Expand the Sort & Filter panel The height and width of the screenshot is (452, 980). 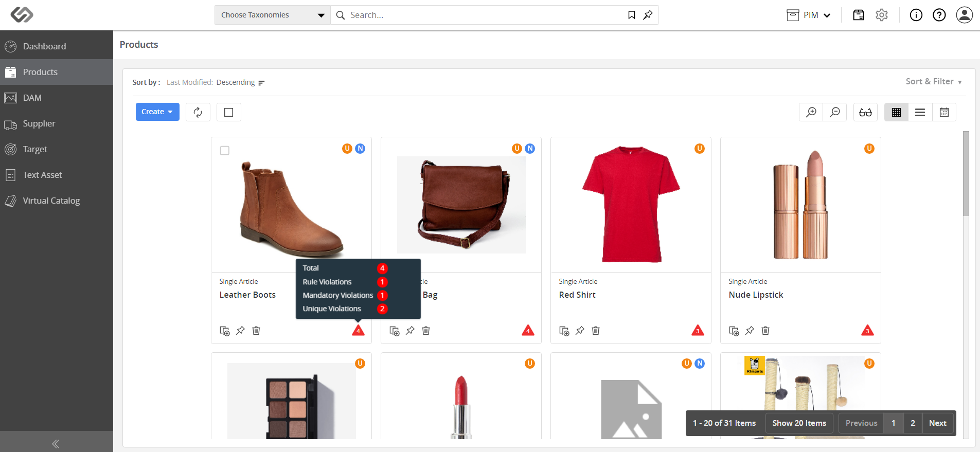tap(934, 81)
